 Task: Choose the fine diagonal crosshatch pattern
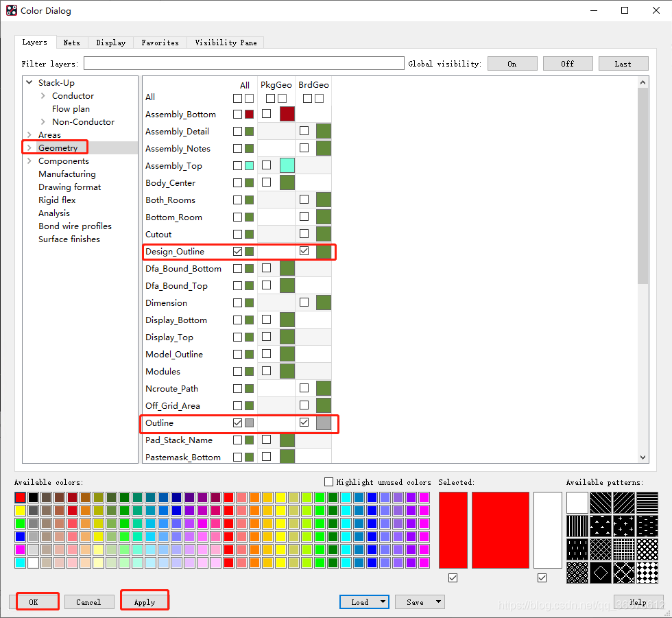coord(601,549)
